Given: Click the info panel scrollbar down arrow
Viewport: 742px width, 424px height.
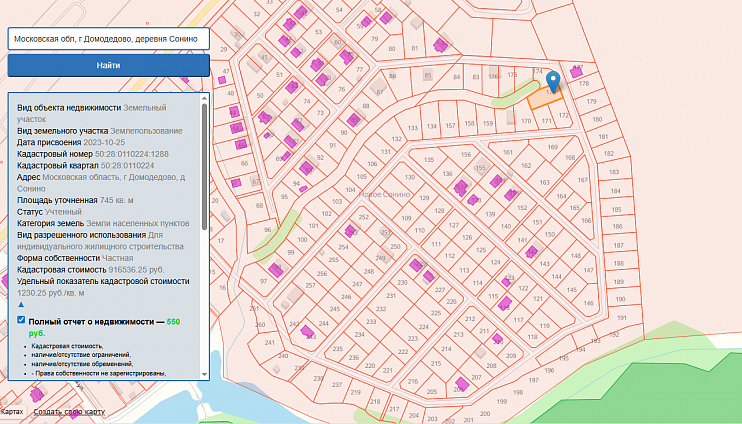Looking at the screenshot, I should point(204,374).
